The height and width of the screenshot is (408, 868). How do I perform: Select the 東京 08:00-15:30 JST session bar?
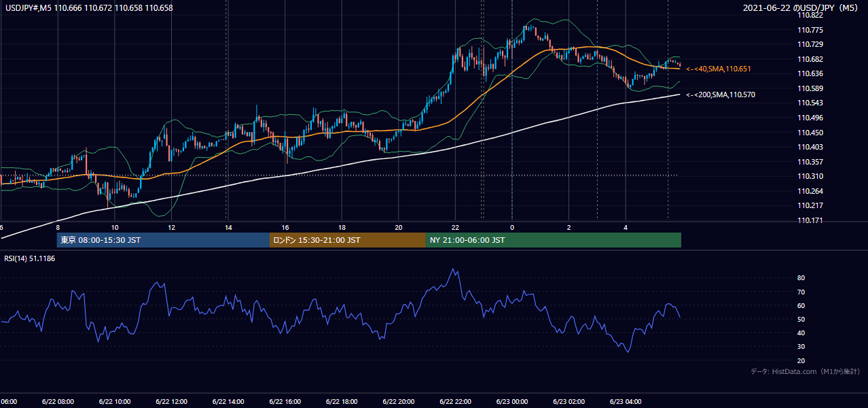[163, 240]
